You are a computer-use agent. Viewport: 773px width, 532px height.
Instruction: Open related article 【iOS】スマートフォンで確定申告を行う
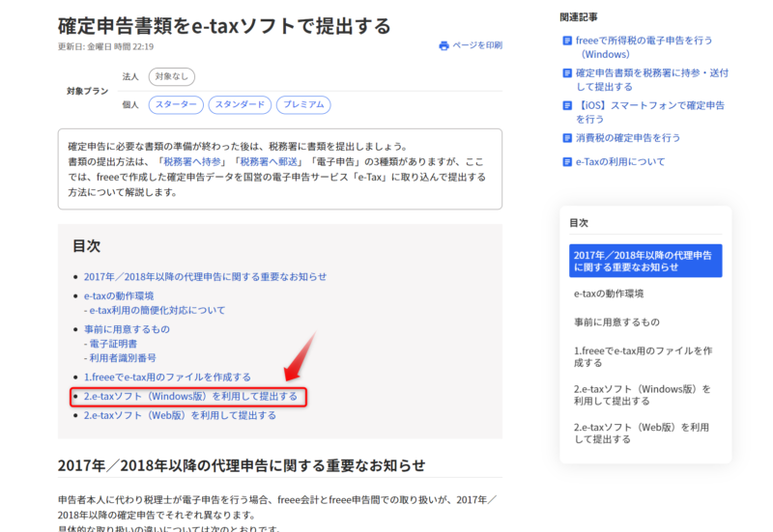tap(649, 112)
